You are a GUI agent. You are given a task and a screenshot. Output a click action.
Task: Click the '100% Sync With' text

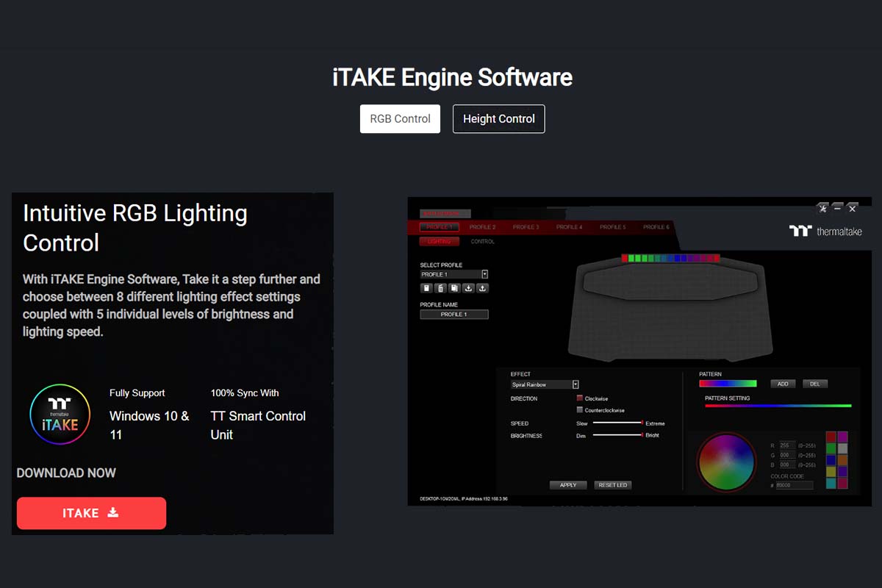pos(245,393)
